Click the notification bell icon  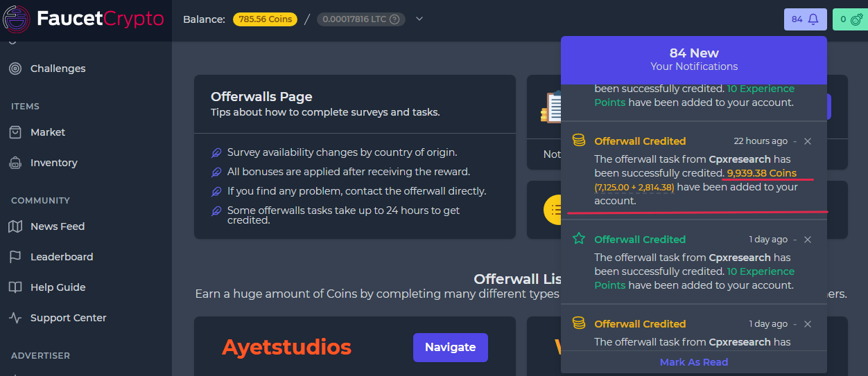(x=813, y=19)
